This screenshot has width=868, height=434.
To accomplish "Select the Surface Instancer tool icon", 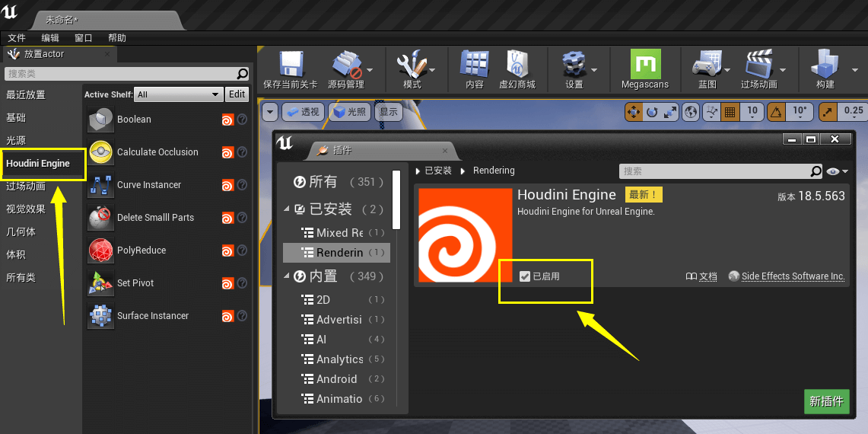I will tap(100, 315).
